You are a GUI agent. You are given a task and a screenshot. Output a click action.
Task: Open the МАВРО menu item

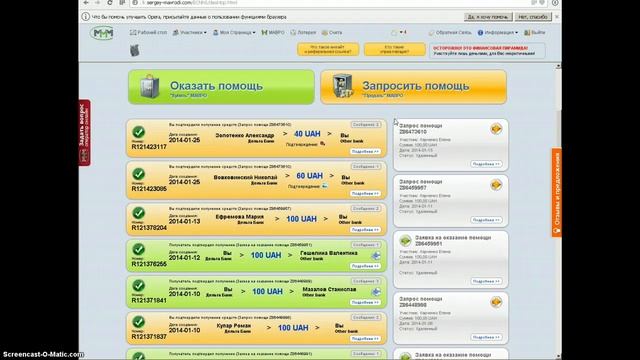pos(273,32)
